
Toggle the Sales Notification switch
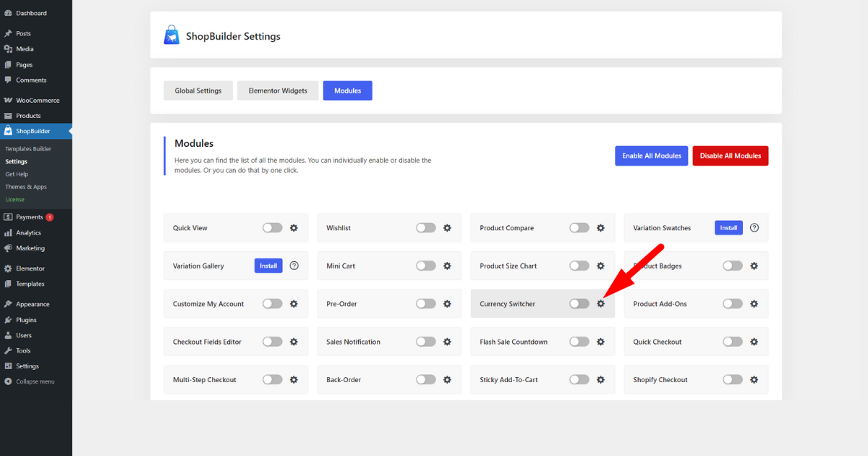(426, 342)
